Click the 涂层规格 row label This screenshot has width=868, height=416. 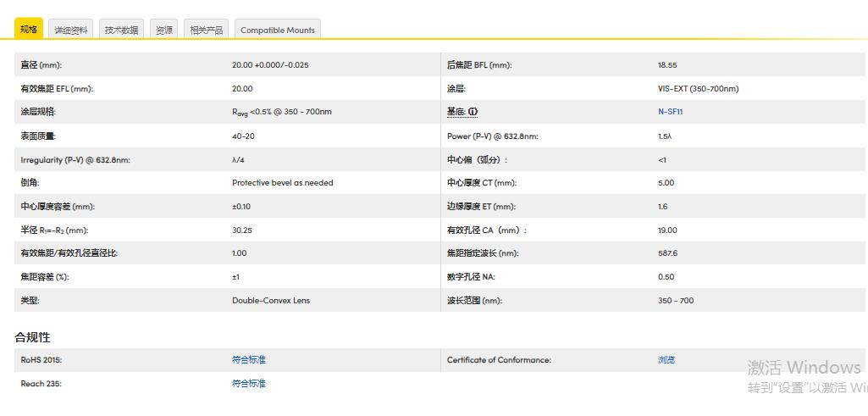pyautogui.click(x=38, y=112)
